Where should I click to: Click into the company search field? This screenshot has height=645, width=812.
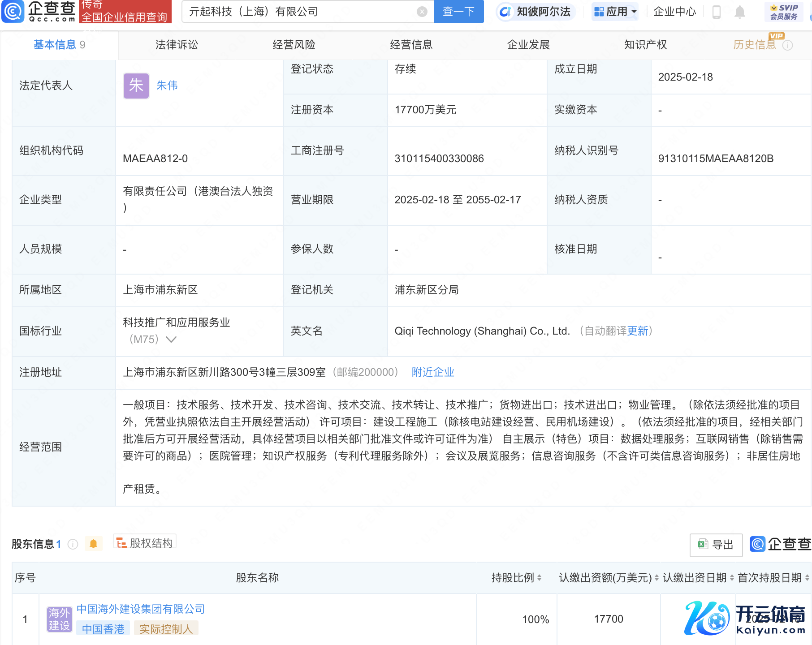tap(300, 12)
